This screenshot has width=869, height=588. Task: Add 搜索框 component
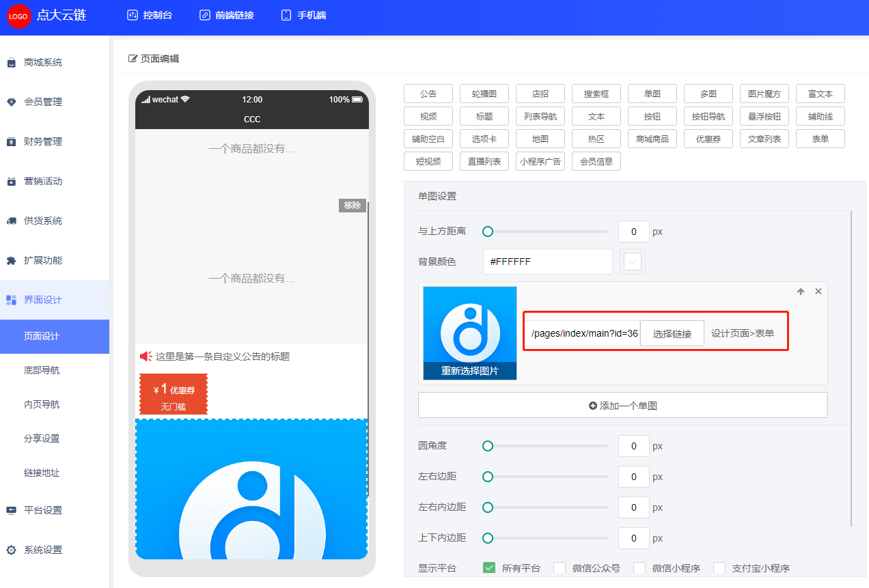(596, 94)
